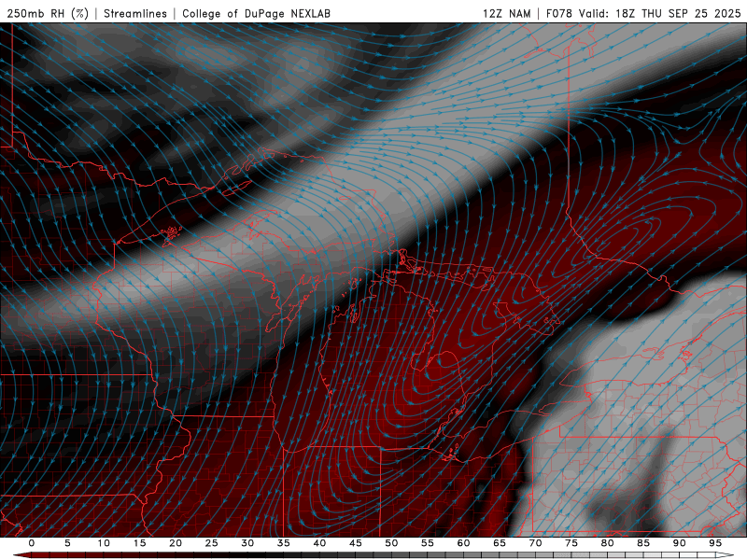Click the colorbar tick label "95"
The width and height of the screenshot is (747, 560).
click(715, 543)
